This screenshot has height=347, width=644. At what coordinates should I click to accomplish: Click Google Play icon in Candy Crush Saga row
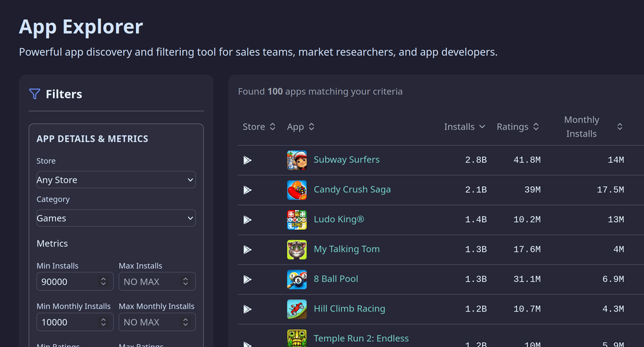pos(247,190)
